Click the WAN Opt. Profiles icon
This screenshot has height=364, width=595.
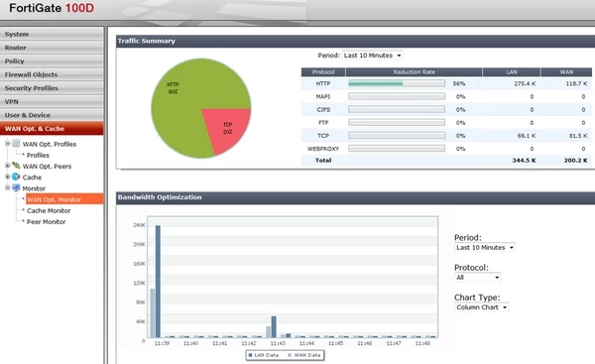[x=16, y=144]
